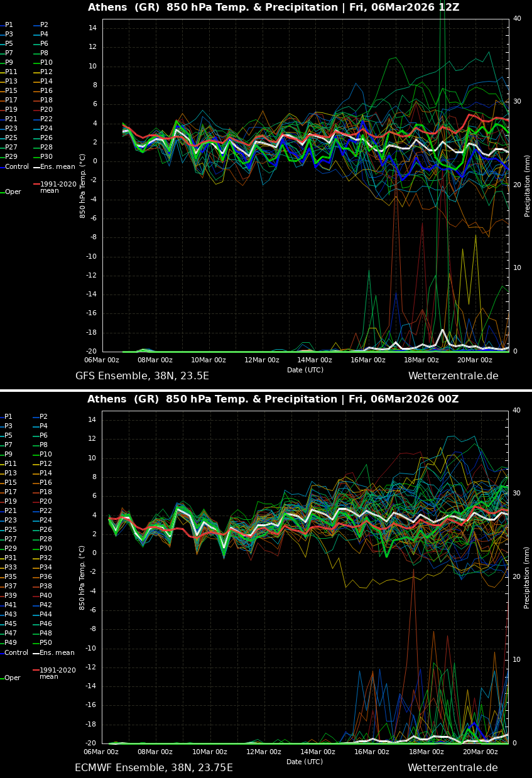Image resolution: width=532 pixels, height=778 pixels.
Task: Click the ECMWF Ensemble, 38N, 23.75E caption
Action: (153, 768)
